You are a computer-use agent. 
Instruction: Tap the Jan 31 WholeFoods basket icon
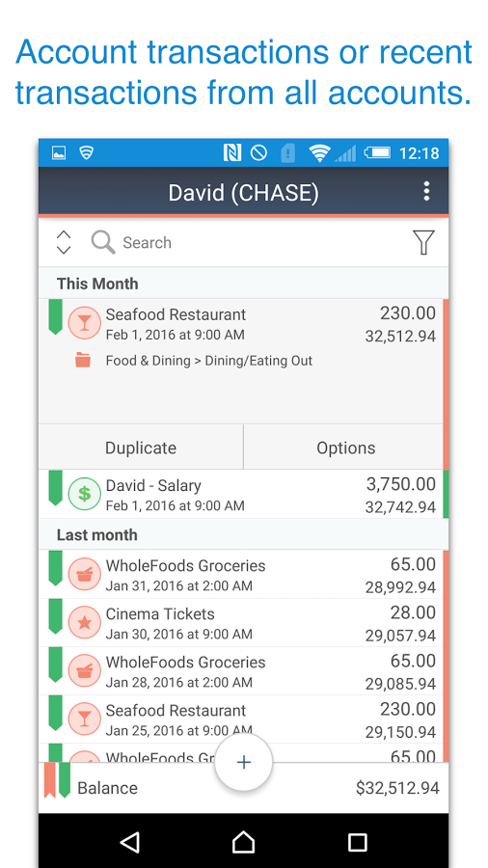[x=84, y=574]
